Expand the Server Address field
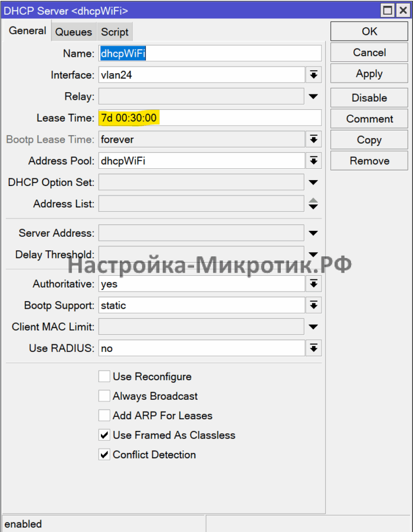The width and height of the screenshot is (413, 532). pyautogui.click(x=314, y=233)
